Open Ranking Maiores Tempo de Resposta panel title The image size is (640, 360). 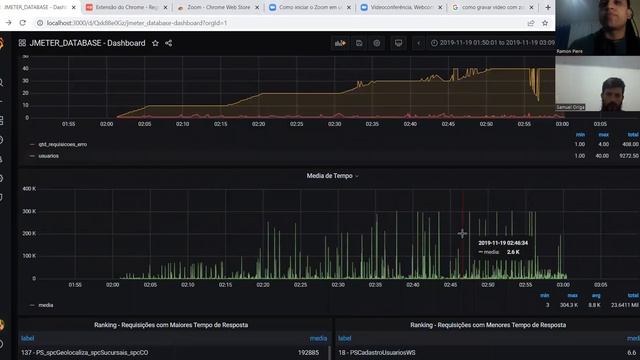click(171, 325)
